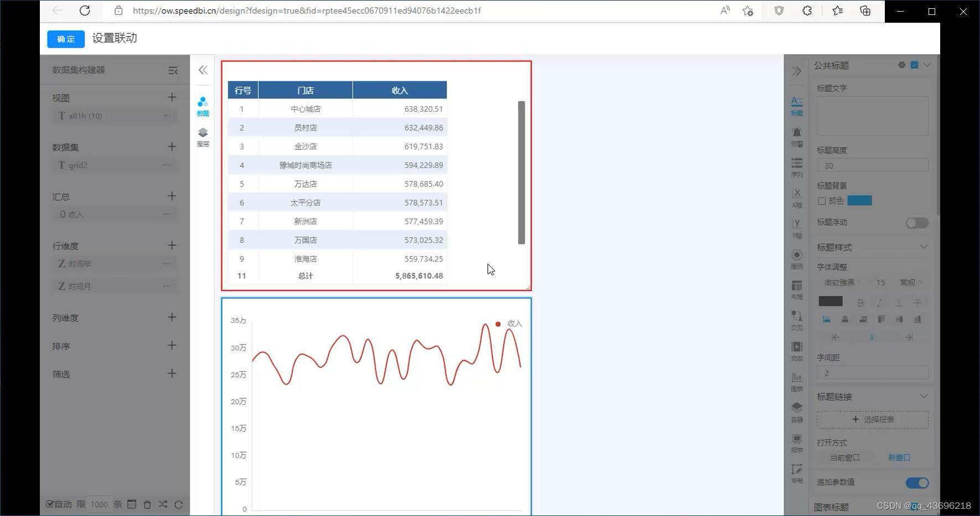Image resolution: width=980 pixels, height=516 pixels.
Task: Open the 布局 layout settings tab
Action: tap(797, 290)
